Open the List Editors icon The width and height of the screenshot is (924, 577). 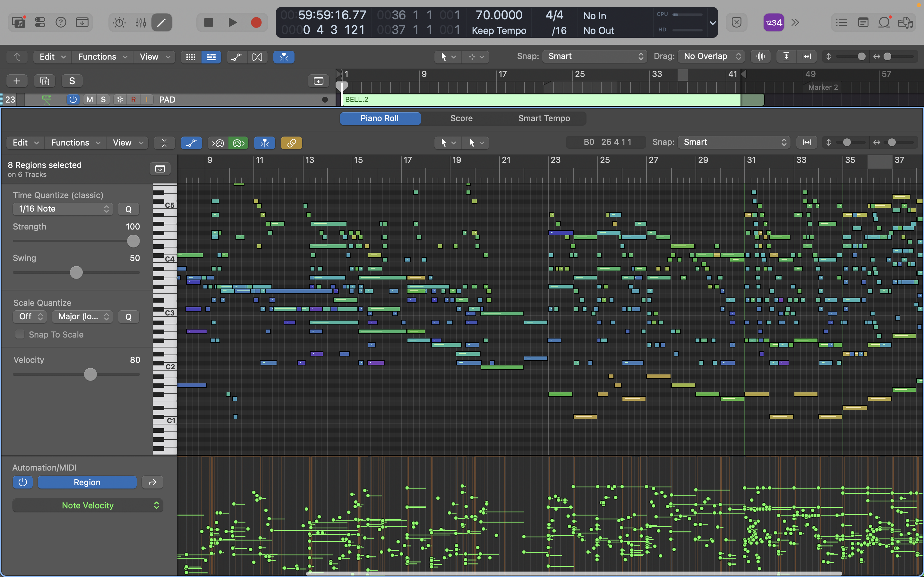pos(841,22)
